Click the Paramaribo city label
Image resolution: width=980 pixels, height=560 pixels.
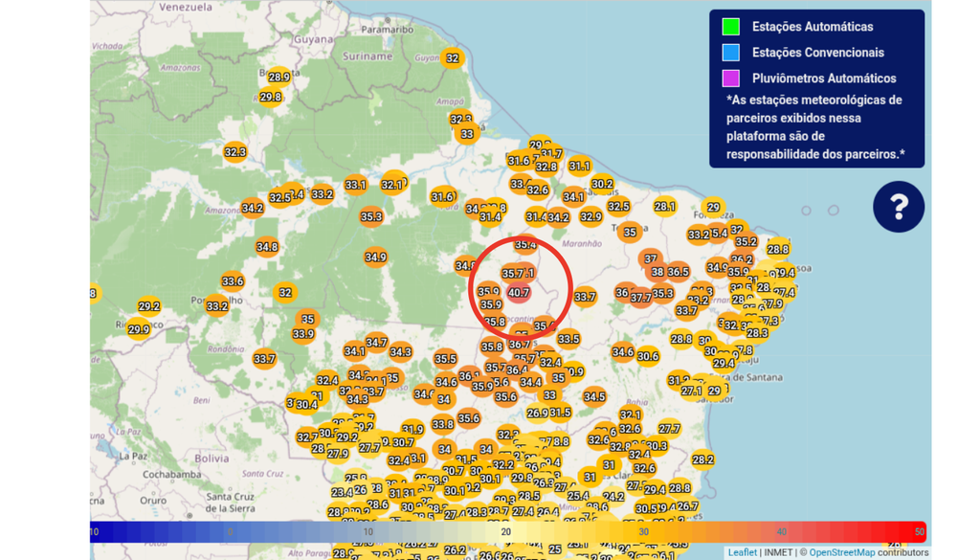tap(388, 30)
